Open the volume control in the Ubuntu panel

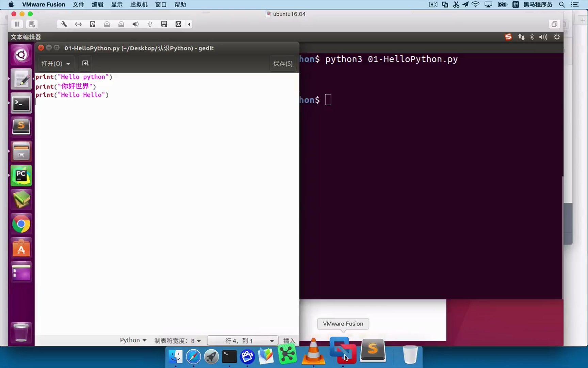[543, 37]
